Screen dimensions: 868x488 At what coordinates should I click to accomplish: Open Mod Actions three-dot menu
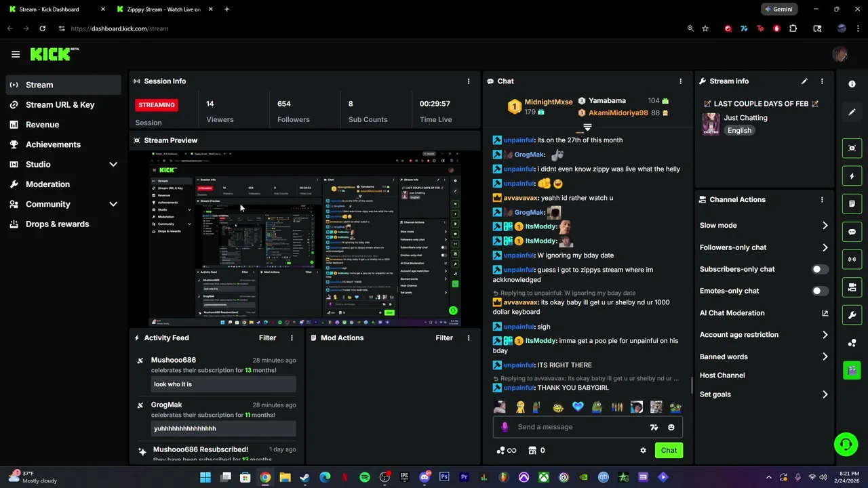468,338
